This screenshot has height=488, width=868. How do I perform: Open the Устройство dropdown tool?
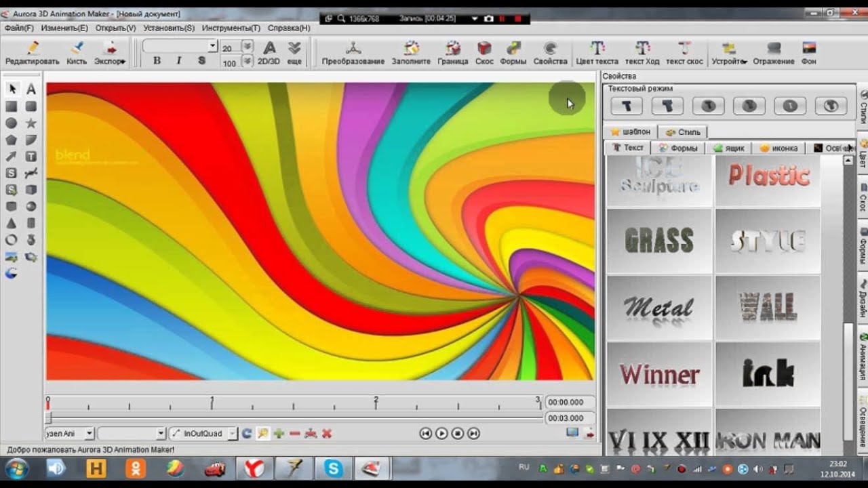729,54
